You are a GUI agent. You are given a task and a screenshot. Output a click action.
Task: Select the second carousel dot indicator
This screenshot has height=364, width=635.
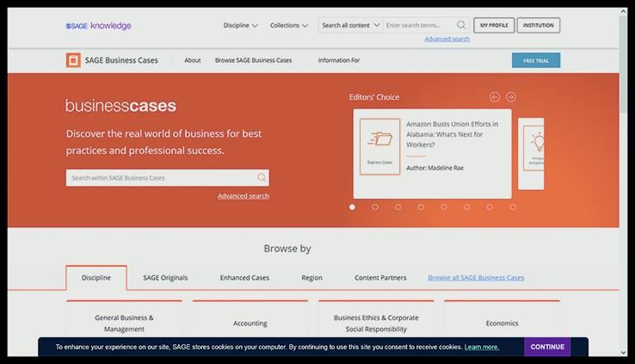(x=375, y=207)
